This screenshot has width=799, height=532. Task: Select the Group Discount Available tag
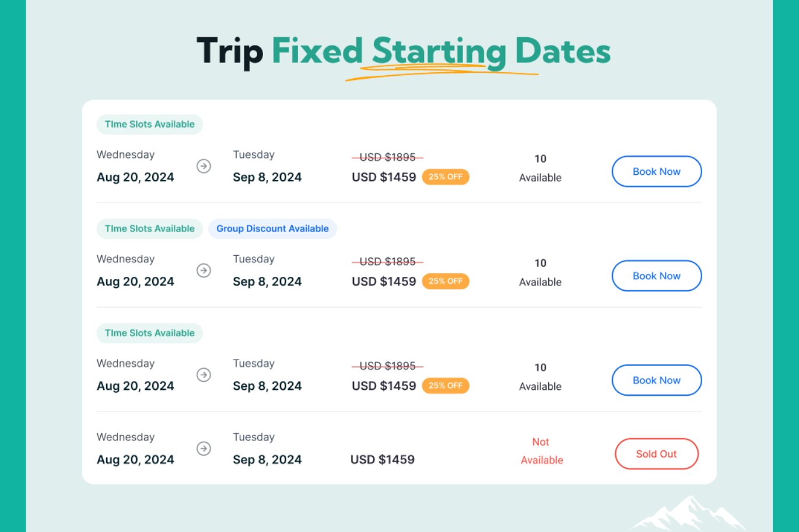(272, 229)
